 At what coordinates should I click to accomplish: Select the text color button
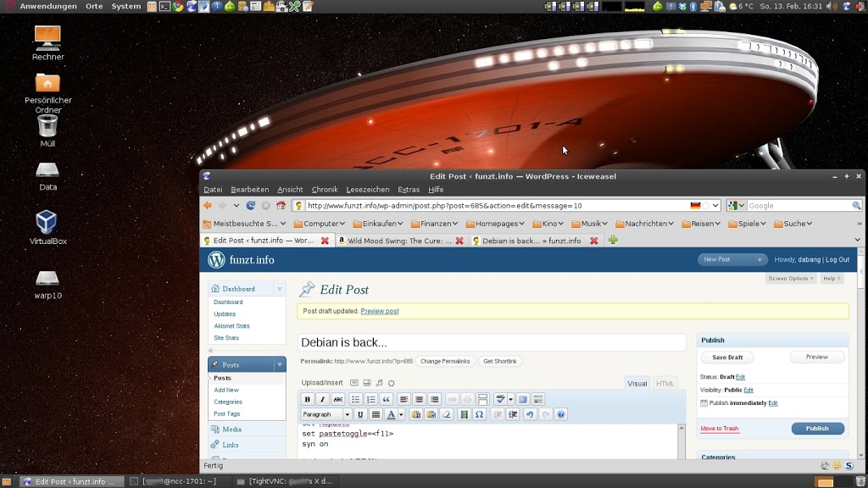tap(391, 414)
